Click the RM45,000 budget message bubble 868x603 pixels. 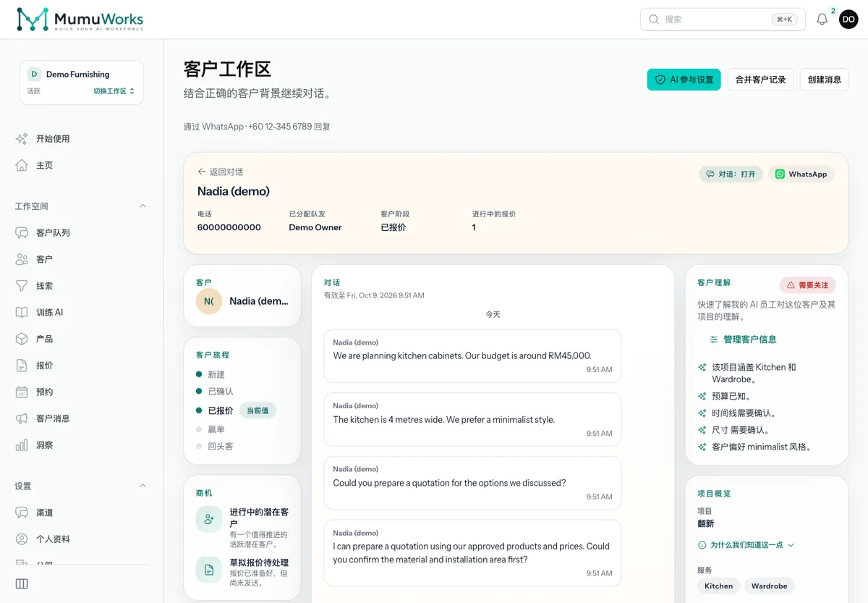click(x=472, y=356)
